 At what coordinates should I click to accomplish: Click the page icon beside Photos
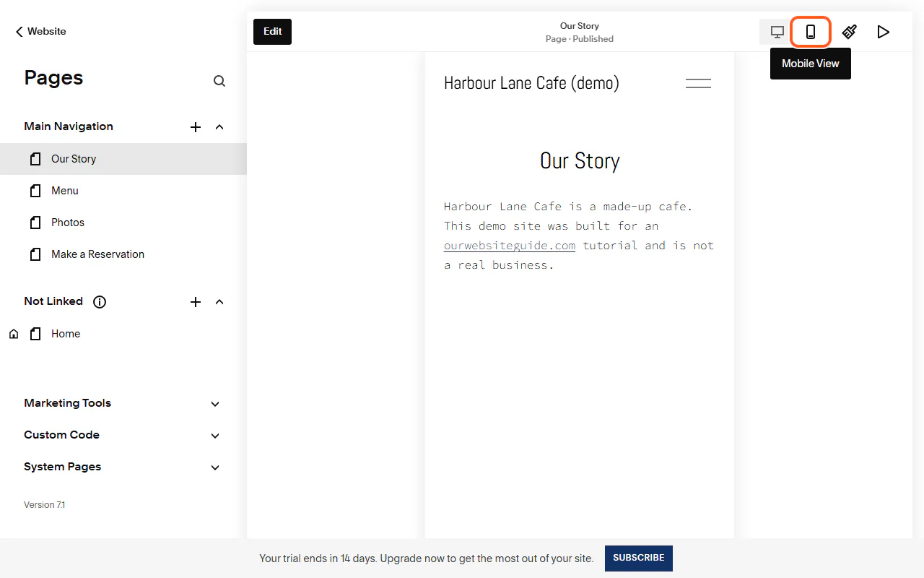35,223
